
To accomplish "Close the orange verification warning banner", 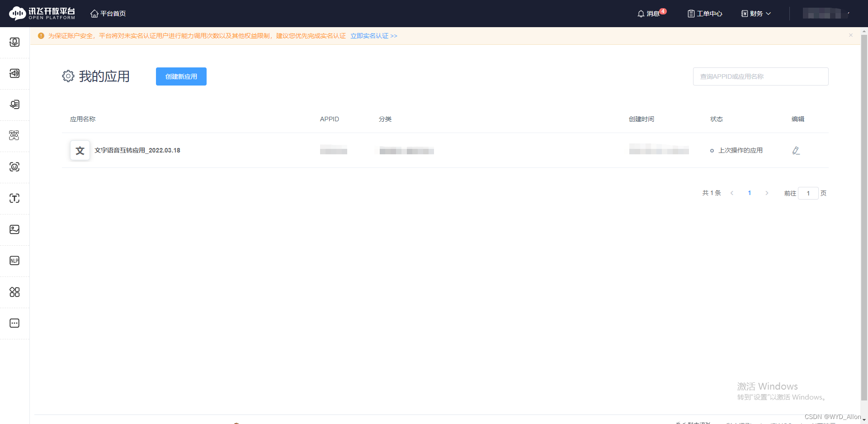I will (x=851, y=35).
